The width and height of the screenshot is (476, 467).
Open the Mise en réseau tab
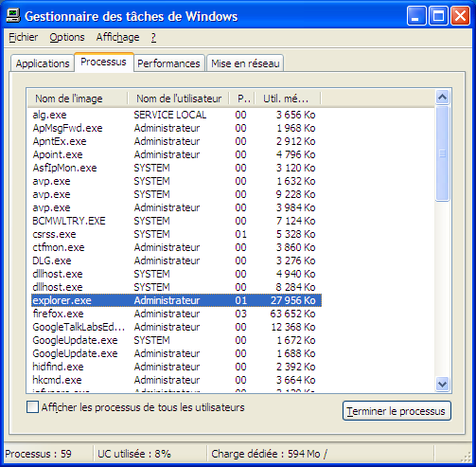[245, 63]
